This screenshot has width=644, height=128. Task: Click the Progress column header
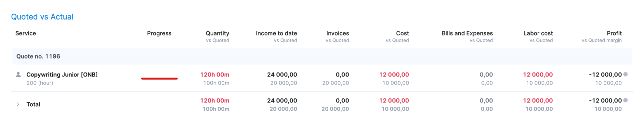(x=159, y=33)
